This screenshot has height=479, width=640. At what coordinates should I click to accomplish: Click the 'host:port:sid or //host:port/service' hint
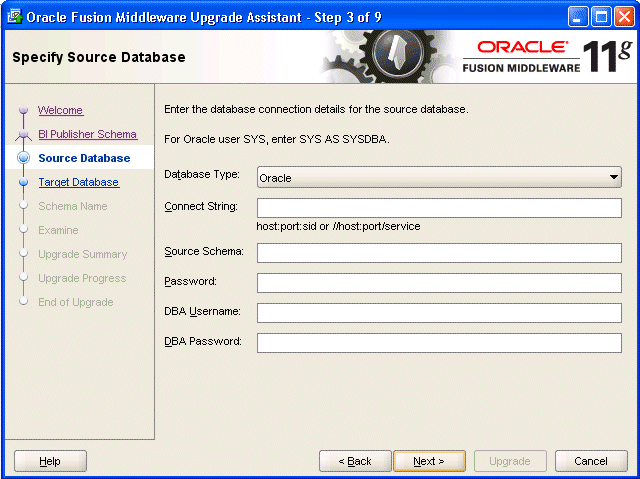coord(338,226)
